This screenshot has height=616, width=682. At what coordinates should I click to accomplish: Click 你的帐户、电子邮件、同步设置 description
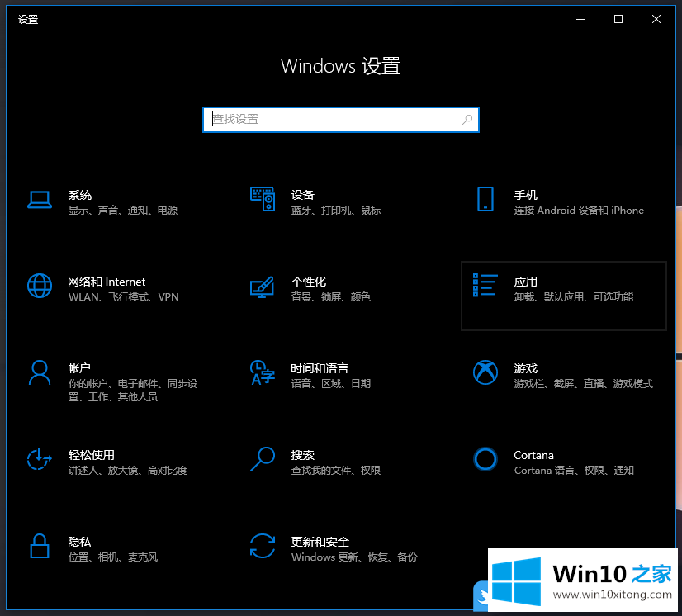coord(133,391)
